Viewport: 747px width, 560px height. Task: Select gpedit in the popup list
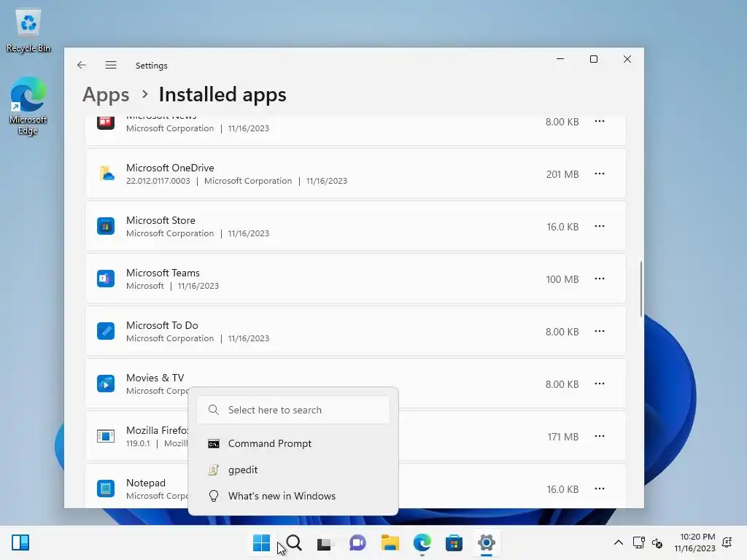(x=293, y=470)
